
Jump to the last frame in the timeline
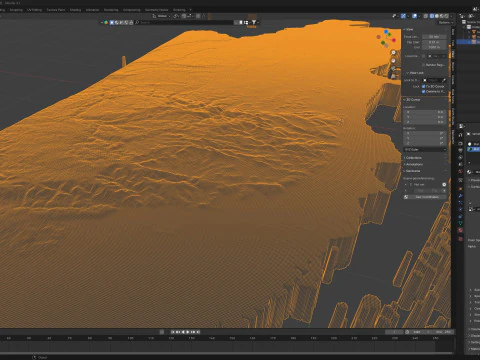198,332
